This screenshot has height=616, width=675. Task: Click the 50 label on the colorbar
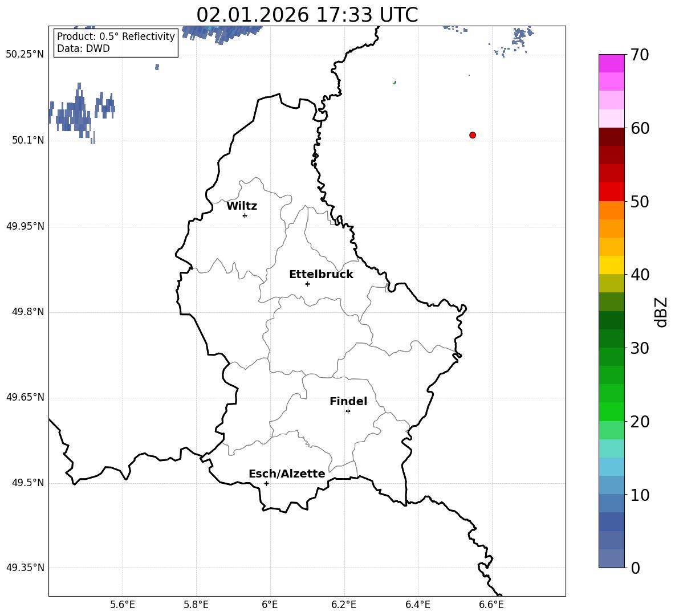pyautogui.click(x=639, y=202)
